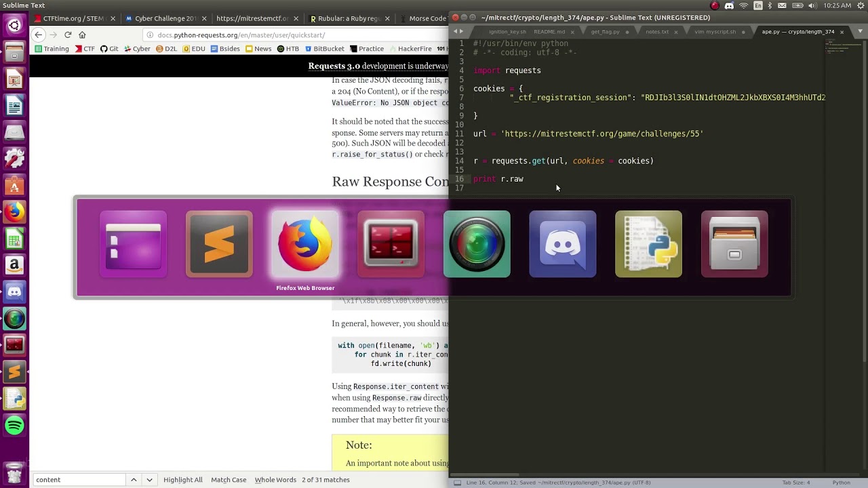Click the clock showing 10:25 AM
This screenshot has height=488, width=868.
click(838, 5)
